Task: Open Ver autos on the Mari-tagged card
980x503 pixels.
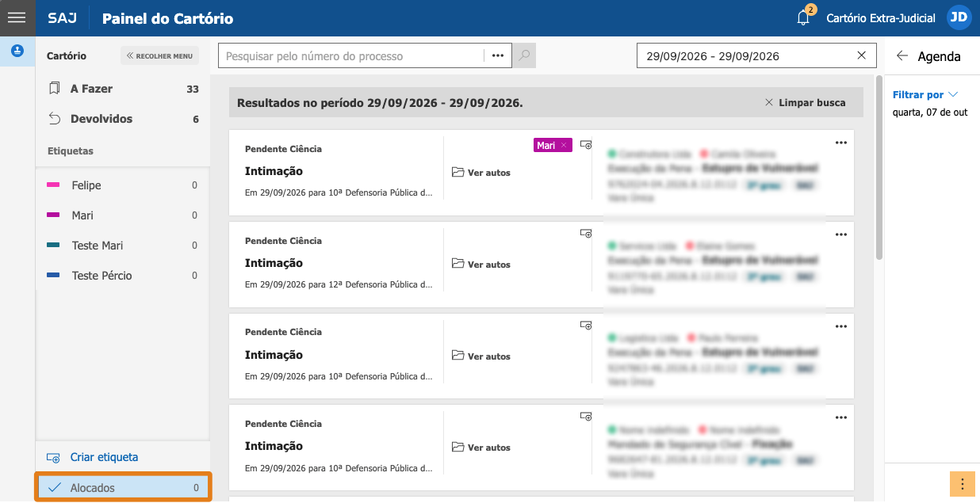Action: pos(481,173)
